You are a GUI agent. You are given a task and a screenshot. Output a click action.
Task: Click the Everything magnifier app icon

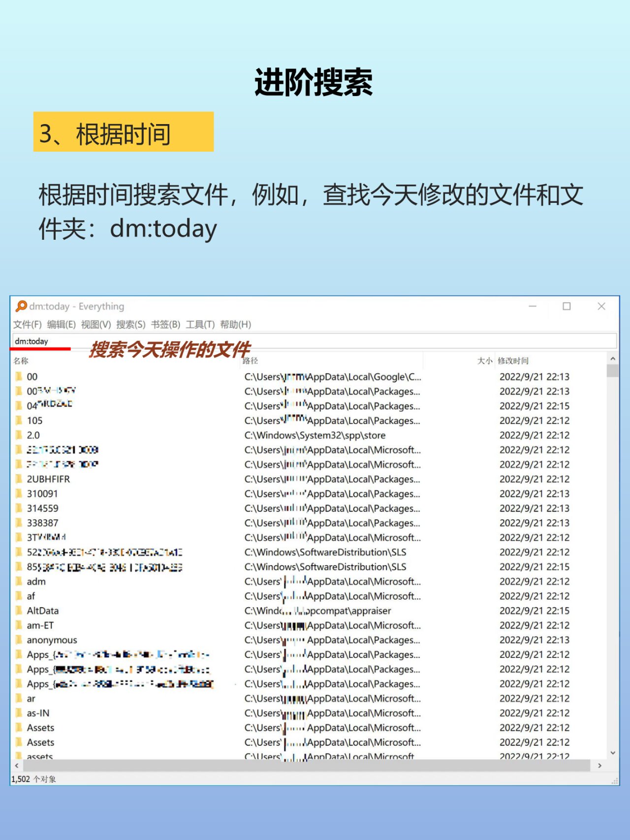pos(21,306)
